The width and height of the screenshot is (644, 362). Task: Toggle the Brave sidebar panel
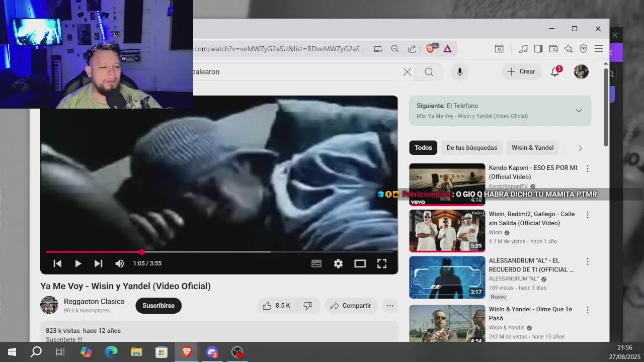coord(538,49)
